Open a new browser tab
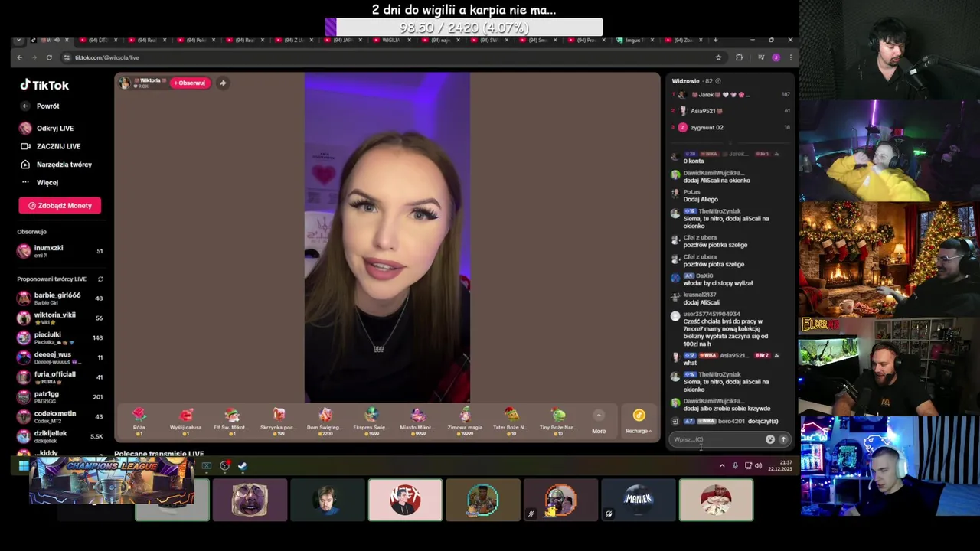The width and height of the screenshot is (980, 551). pyautogui.click(x=716, y=40)
